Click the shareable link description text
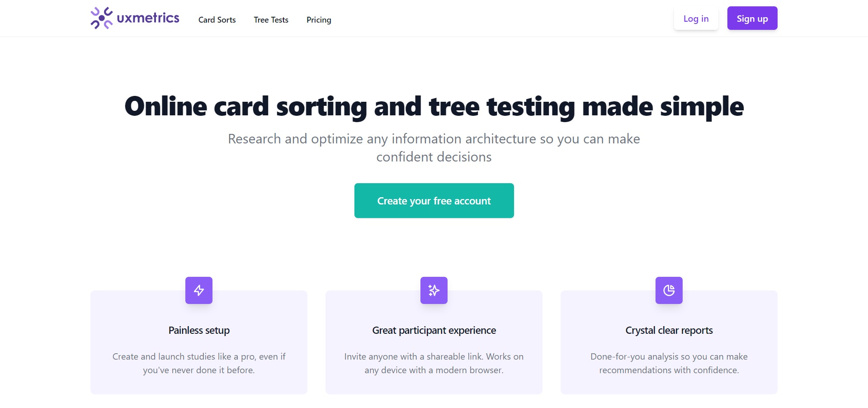The width and height of the screenshot is (868, 408). 434,363
